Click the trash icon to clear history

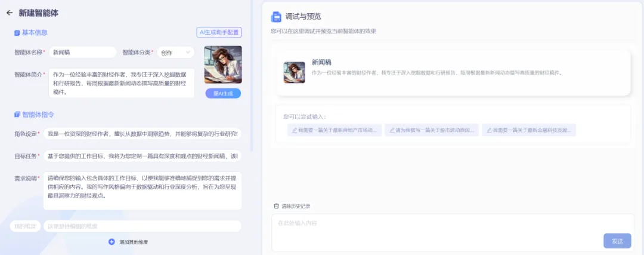[276, 206]
